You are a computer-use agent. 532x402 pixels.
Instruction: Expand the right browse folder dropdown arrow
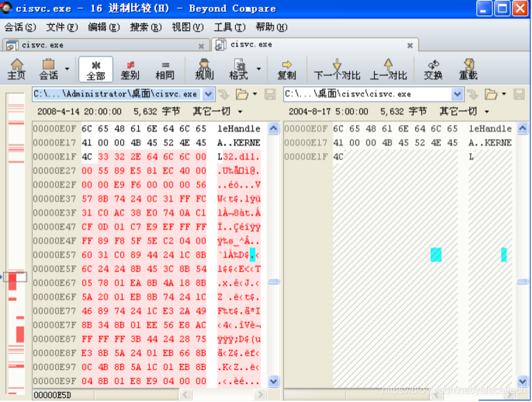[x=504, y=94]
